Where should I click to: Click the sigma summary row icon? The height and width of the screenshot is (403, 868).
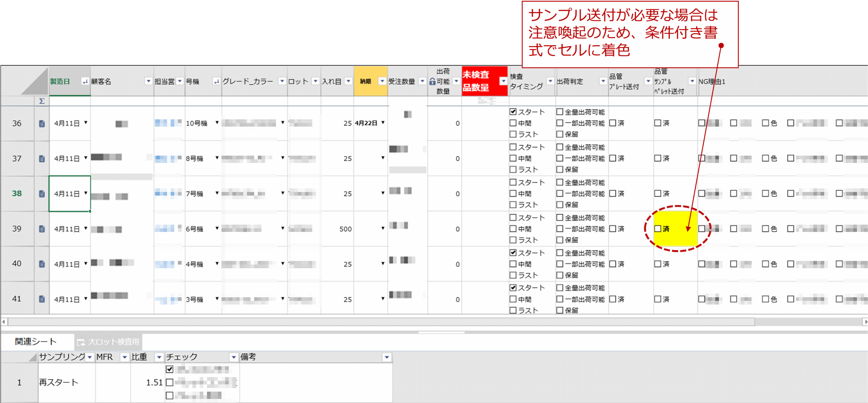pyautogui.click(x=42, y=101)
